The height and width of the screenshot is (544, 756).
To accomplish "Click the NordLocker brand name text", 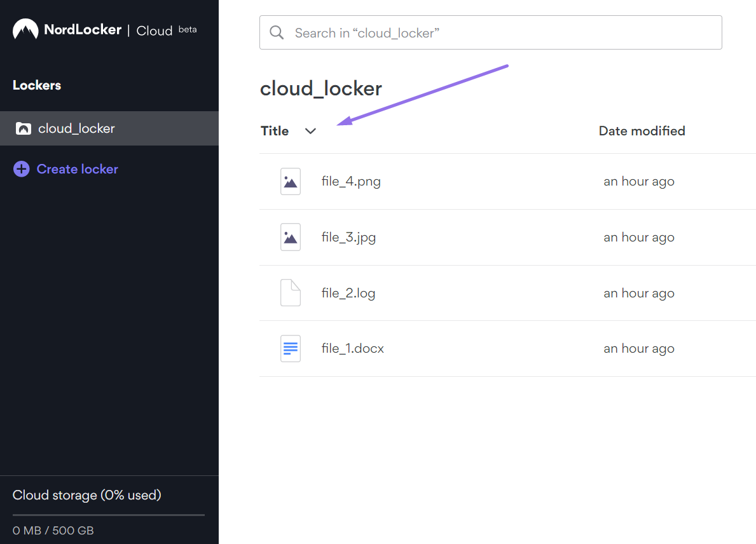I will (83, 29).
